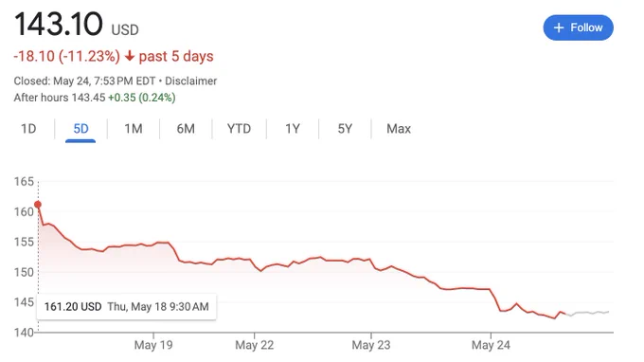Click the May 22 date axis label
Viewport: 644px width, 362px height.
254,345
